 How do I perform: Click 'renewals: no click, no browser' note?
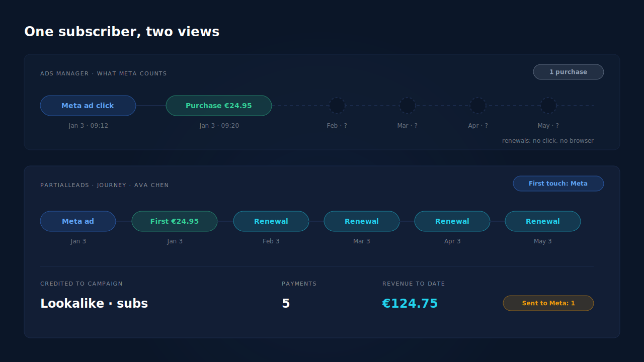(x=548, y=141)
